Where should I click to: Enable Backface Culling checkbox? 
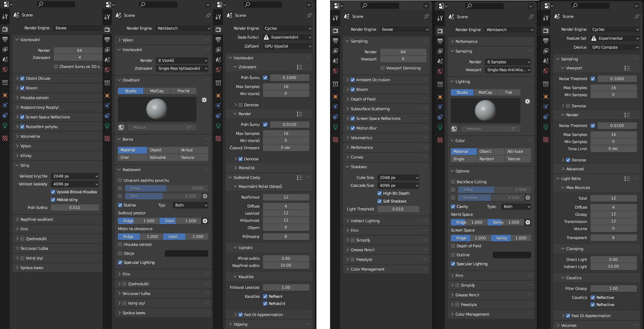click(453, 182)
